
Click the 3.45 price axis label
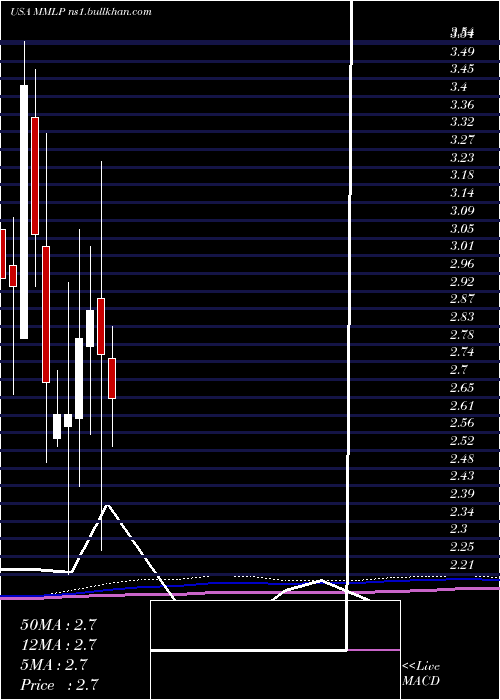[x=462, y=69]
